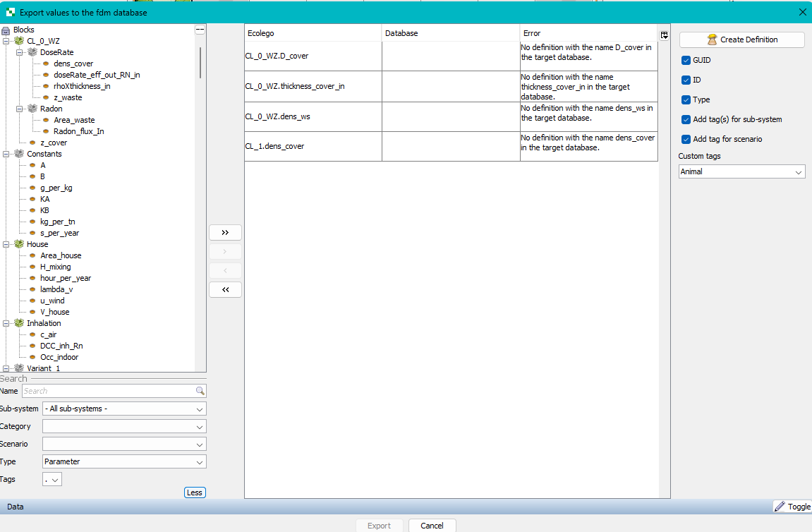Collapse the House tree node
Viewport: 812px width, 532px height.
[6, 244]
